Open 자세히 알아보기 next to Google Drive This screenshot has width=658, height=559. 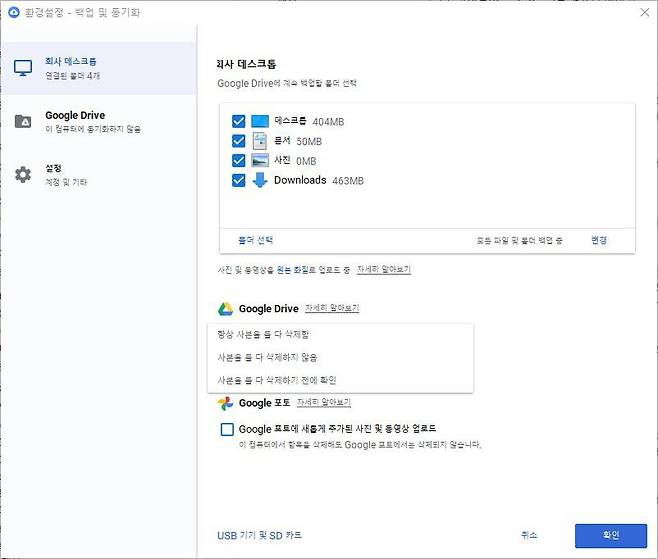point(332,308)
